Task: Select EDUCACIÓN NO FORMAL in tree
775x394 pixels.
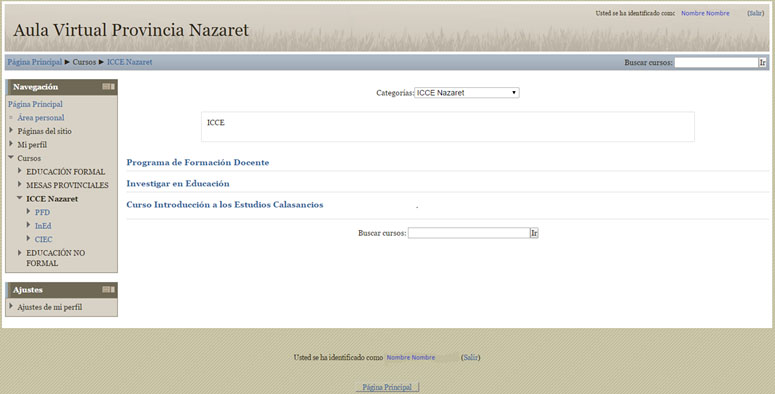Action: coord(55,258)
